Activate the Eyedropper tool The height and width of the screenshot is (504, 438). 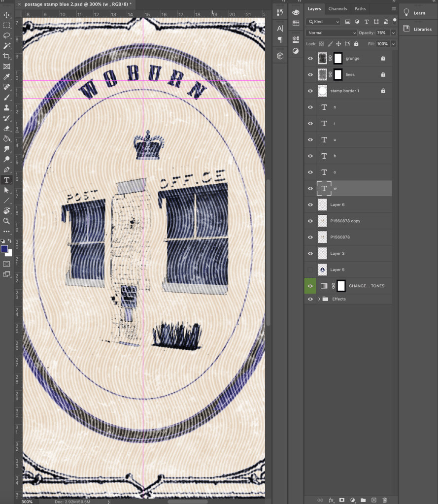coord(7,77)
